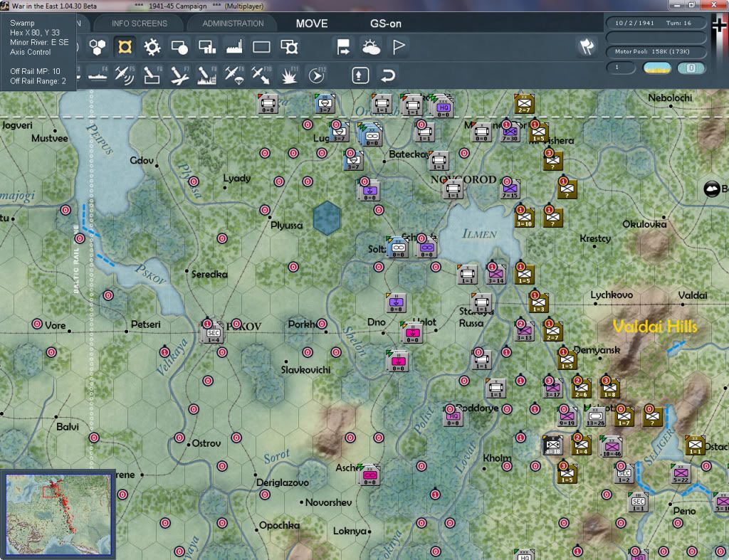
Task: Click the flag with arrow icon
Action: [x=343, y=47]
